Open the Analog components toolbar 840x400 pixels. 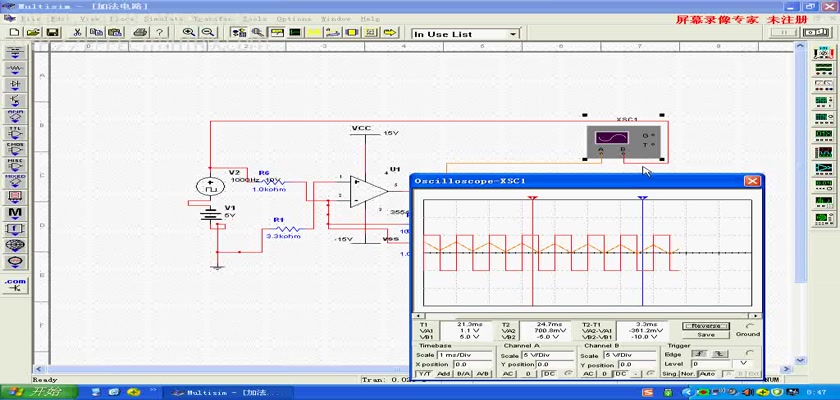click(15, 117)
